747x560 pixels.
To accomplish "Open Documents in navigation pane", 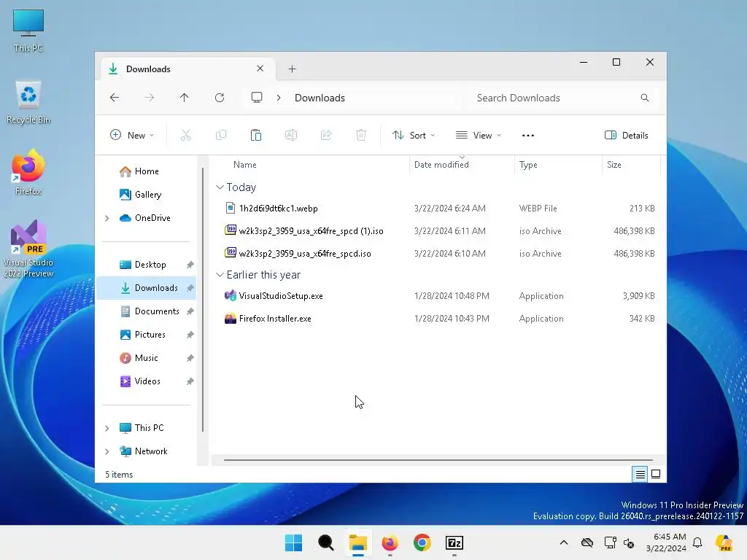I will [x=149, y=311].
